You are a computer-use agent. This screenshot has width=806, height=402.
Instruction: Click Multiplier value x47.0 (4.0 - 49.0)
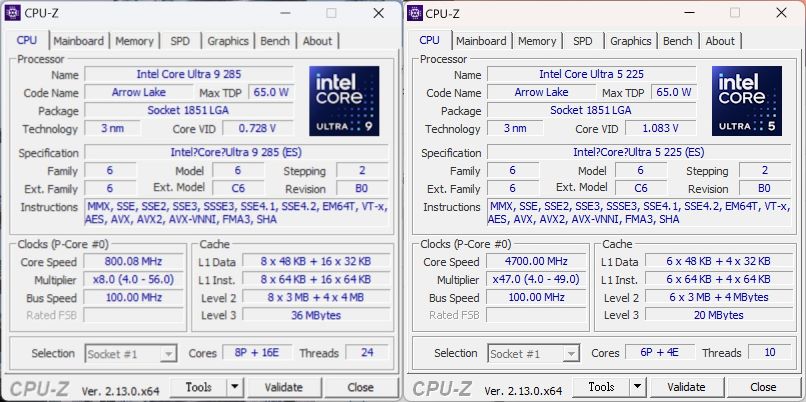click(x=536, y=279)
